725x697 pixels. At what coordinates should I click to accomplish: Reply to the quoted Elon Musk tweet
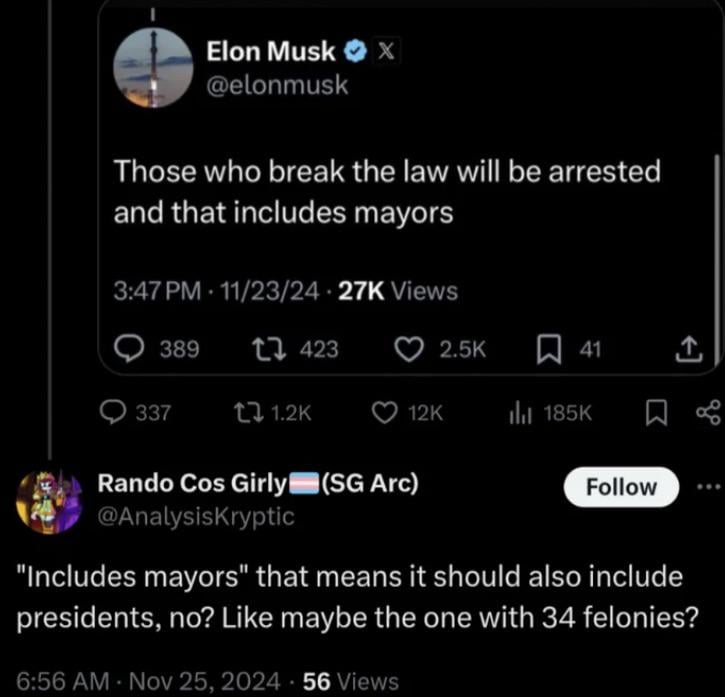[x=129, y=349]
